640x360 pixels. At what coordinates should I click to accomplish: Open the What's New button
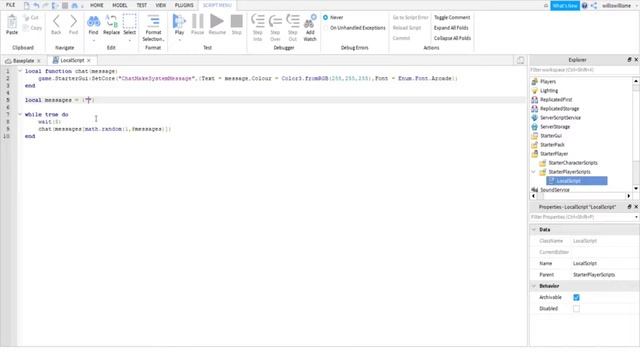[x=565, y=6]
